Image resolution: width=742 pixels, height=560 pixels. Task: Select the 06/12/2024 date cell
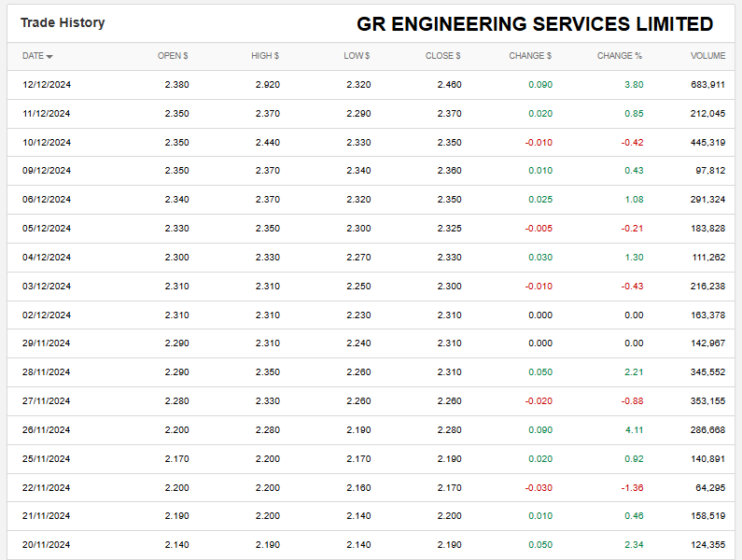[x=47, y=200]
